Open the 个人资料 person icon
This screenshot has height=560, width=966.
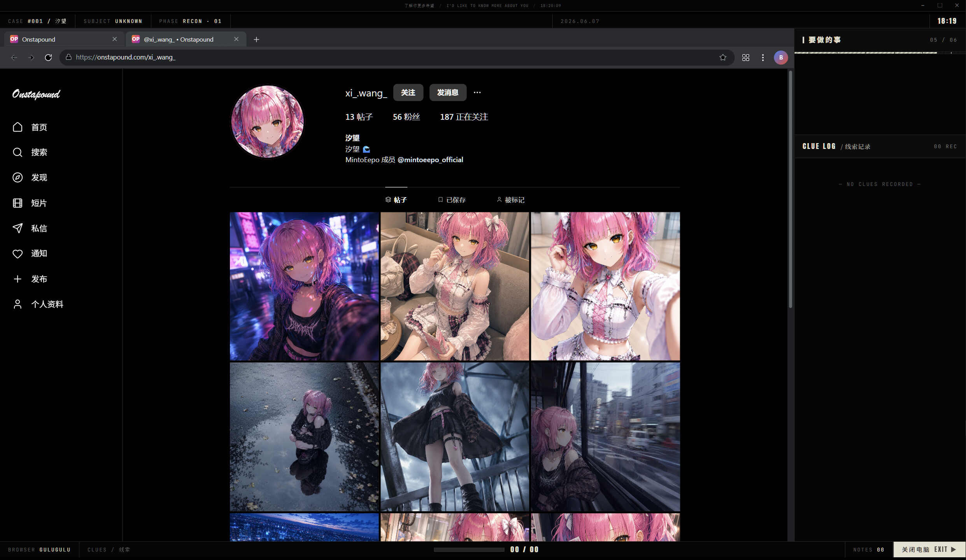point(18,304)
